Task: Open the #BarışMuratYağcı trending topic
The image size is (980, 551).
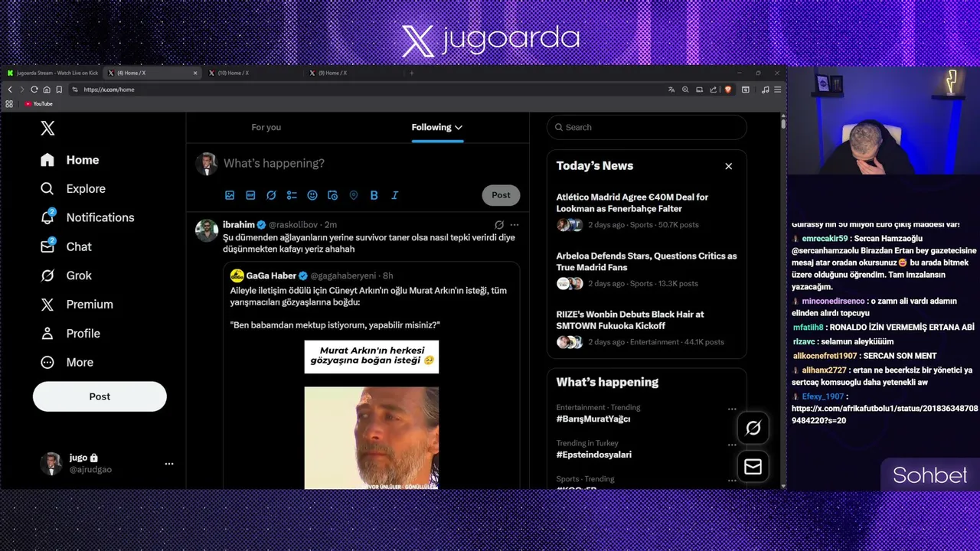Action: (593, 419)
